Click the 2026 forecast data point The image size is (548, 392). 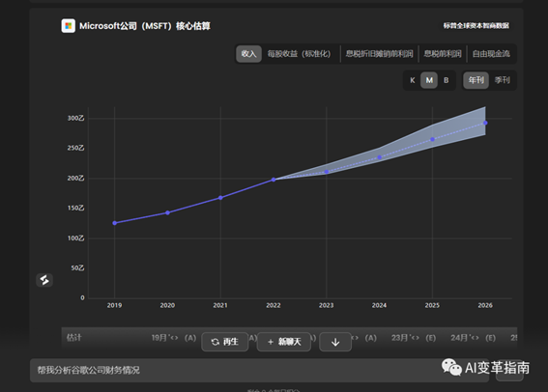485,123
